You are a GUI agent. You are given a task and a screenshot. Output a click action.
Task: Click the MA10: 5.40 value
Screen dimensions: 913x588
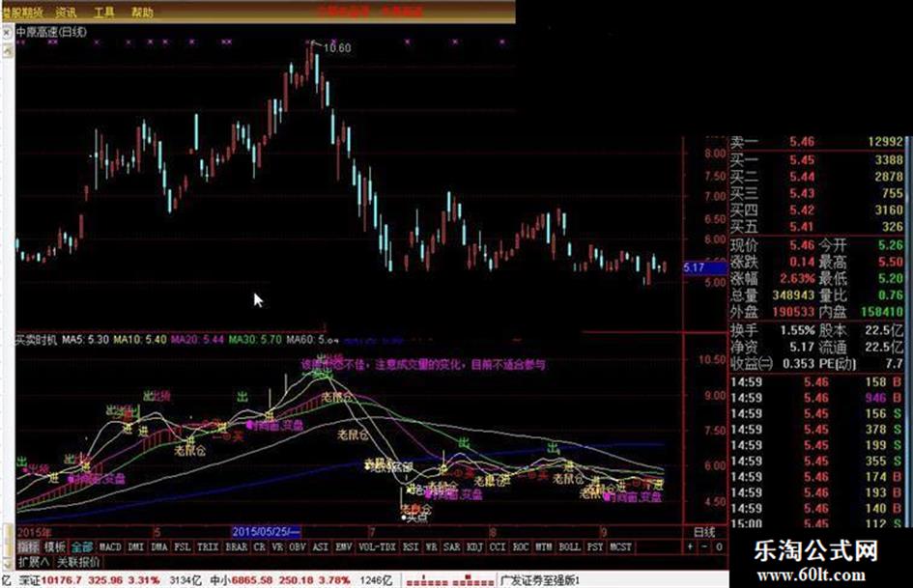click(x=140, y=340)
